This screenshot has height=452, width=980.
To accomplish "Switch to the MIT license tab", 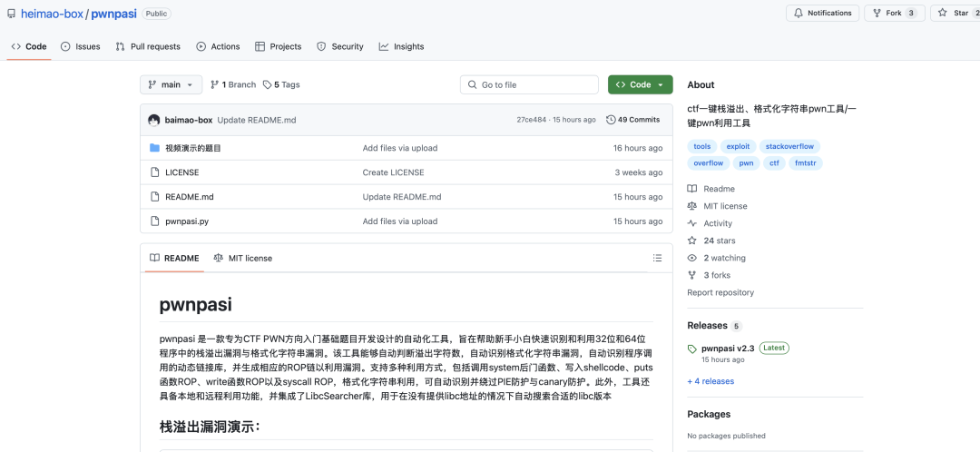I will tap(243, 258).
